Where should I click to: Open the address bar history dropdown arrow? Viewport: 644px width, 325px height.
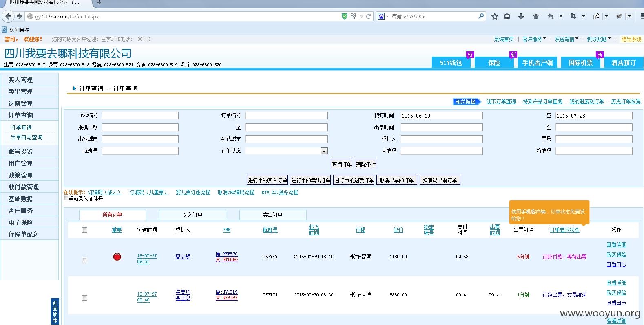click(361, 16)
